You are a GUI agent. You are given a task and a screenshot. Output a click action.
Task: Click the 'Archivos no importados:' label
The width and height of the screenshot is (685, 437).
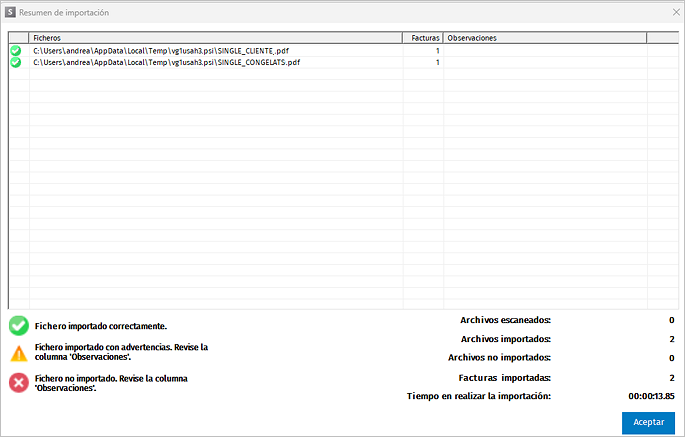(x=499, y=357)
